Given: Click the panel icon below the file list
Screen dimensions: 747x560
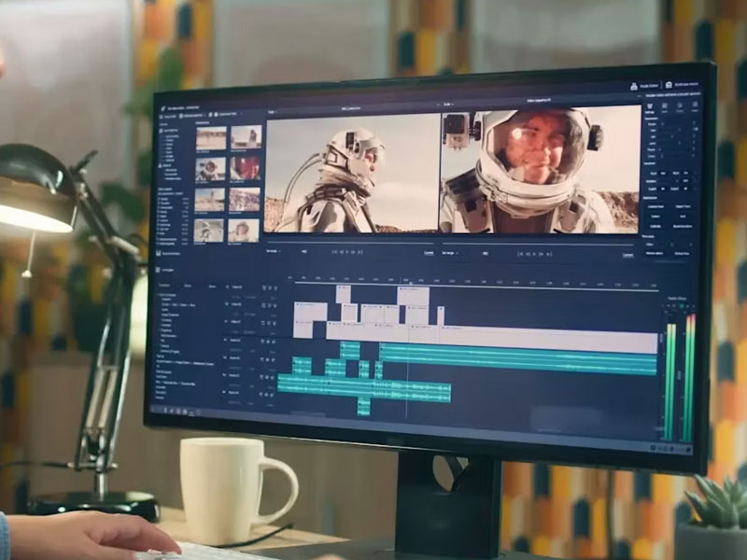Looking at the screenshot, I should (x=159, y=254).
